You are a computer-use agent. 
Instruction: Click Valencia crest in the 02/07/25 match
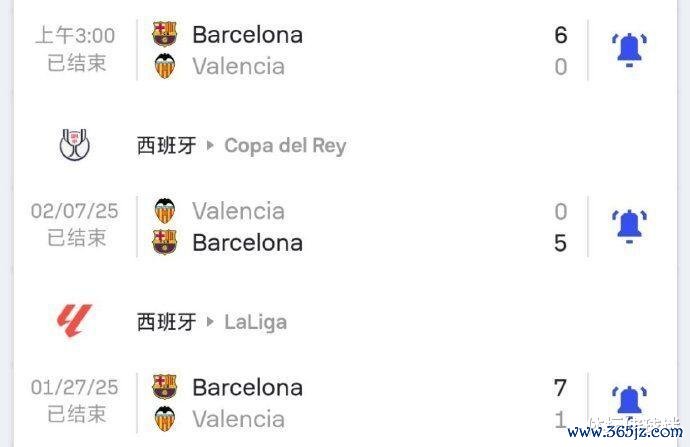(164, 211)
